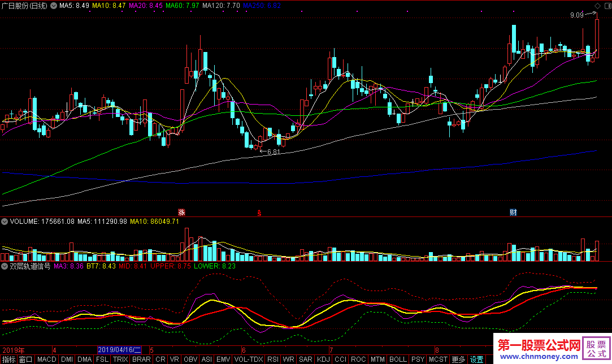This screenshot has height=364, width=612.
Task: Choose the KDJ indicator tab
Action: [324, 359]
